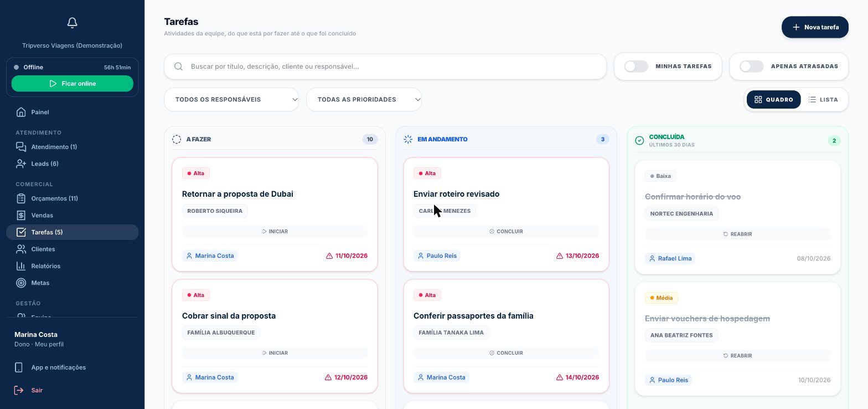Click the Sair logout icon
The height and width of the screenshot is (409, 868).
coord(19,390)
